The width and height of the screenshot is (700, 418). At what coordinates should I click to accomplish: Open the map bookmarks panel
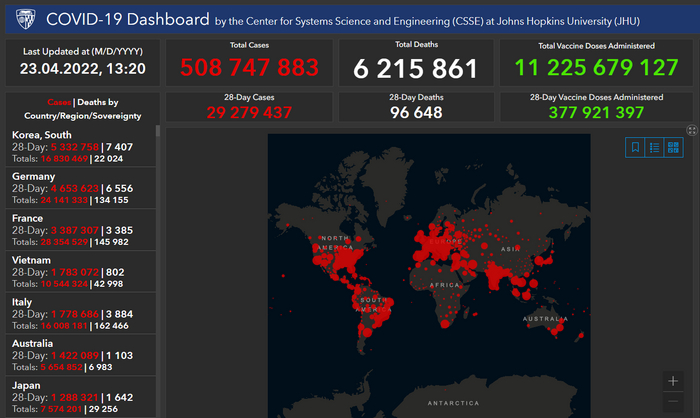point(635,147)
